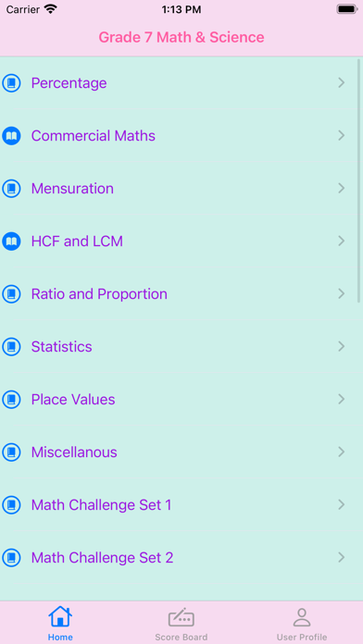The height and width of the screenshot is (644, 363).
Task: Click the vertical scrollbar on the list
Action: [359, 181]
